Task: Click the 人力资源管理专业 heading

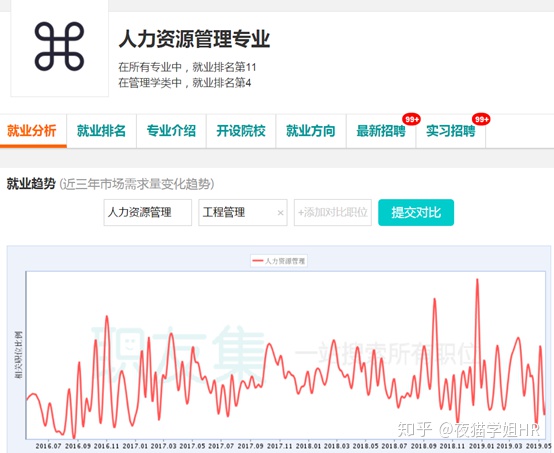Action: tap(194, 39)
